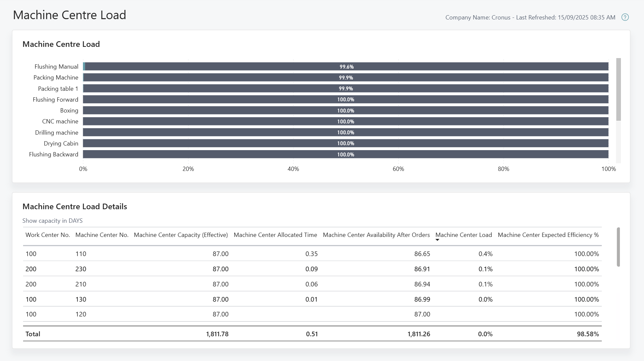The image size is (644, 361).
Task: Click Show capacity in DAYS toggle
Action: [x=52, y=221]
